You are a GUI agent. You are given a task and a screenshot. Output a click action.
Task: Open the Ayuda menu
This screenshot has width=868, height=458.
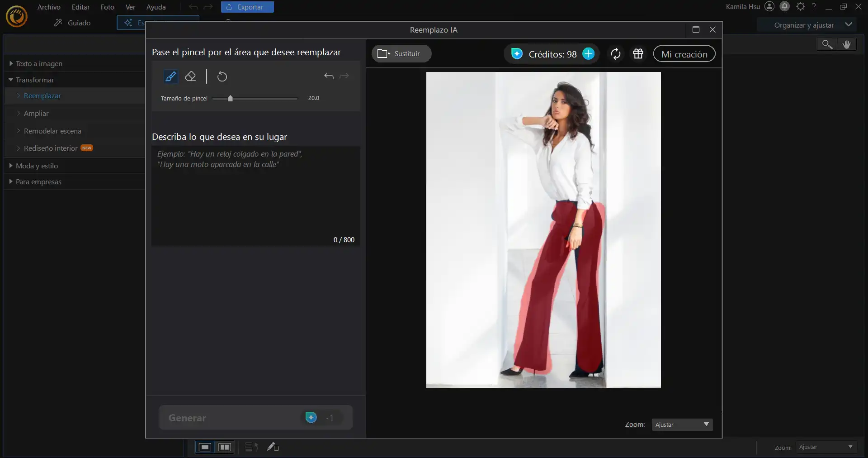(156, 7)
